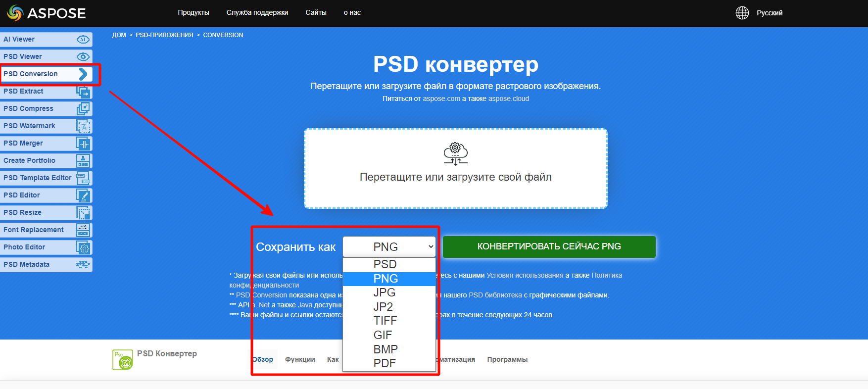This screenshot has width=868, height=389.
Task: Select BMP in format list
Action: (x=389, y=349)
